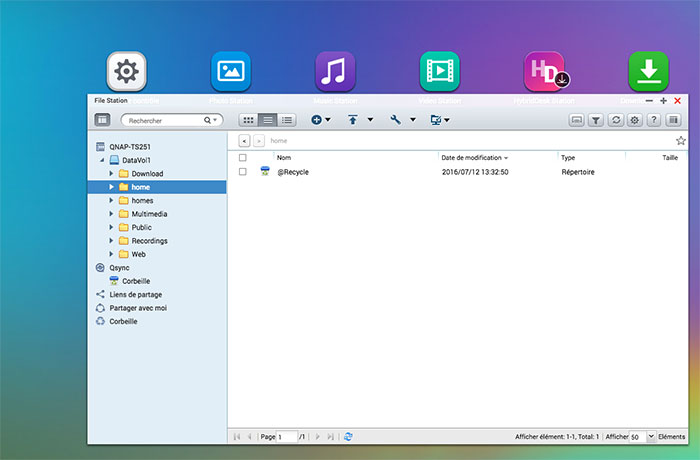Go forward using the right navigation arrow
The height and width of the screenshot is (460, 700).
pos(259,141)
